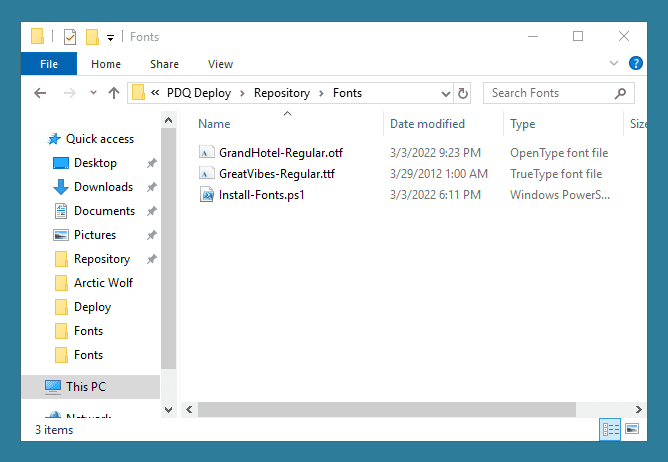Expand the ribbon with the chevron
The width and height of the screenshot is (668, 462).
[x=613, y=63]
